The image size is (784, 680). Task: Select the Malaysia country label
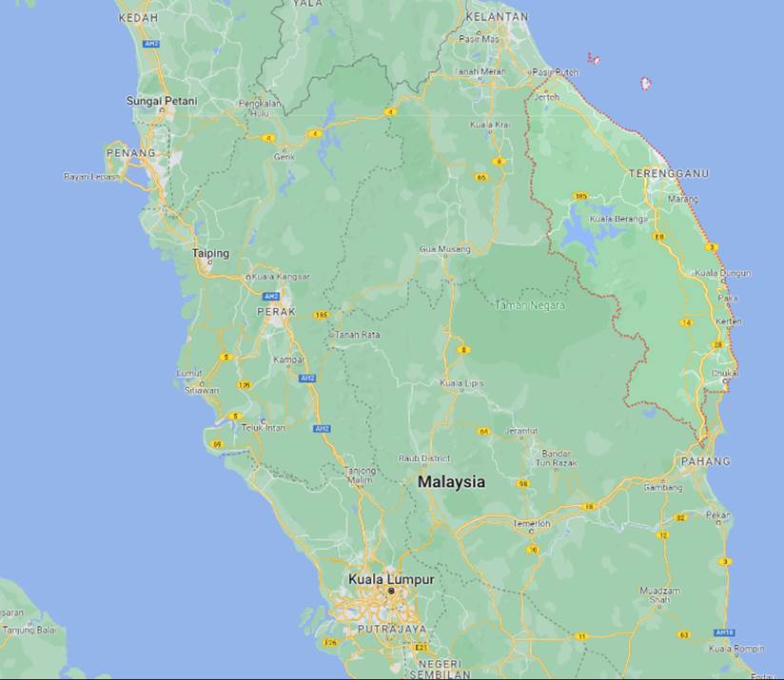point(452,481)
